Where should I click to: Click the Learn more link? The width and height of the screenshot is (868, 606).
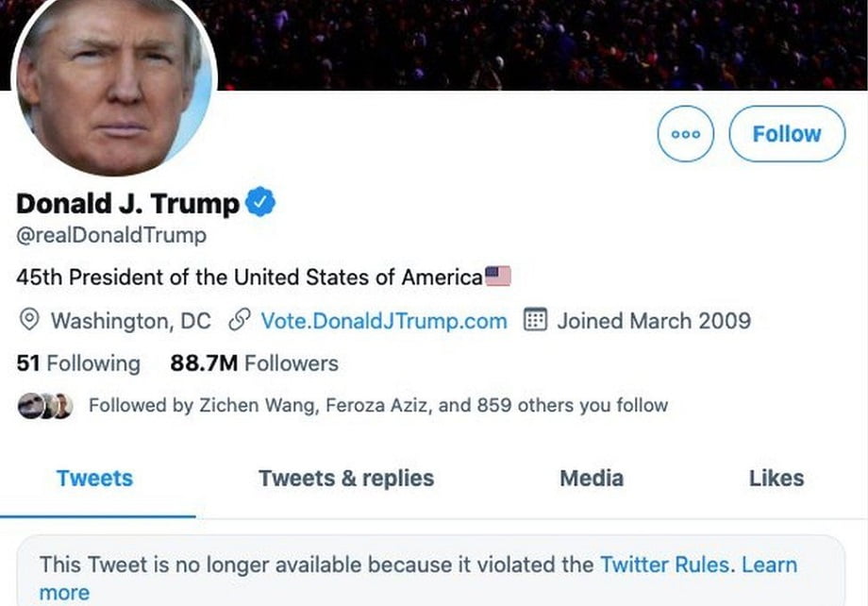tap(768, 564)
